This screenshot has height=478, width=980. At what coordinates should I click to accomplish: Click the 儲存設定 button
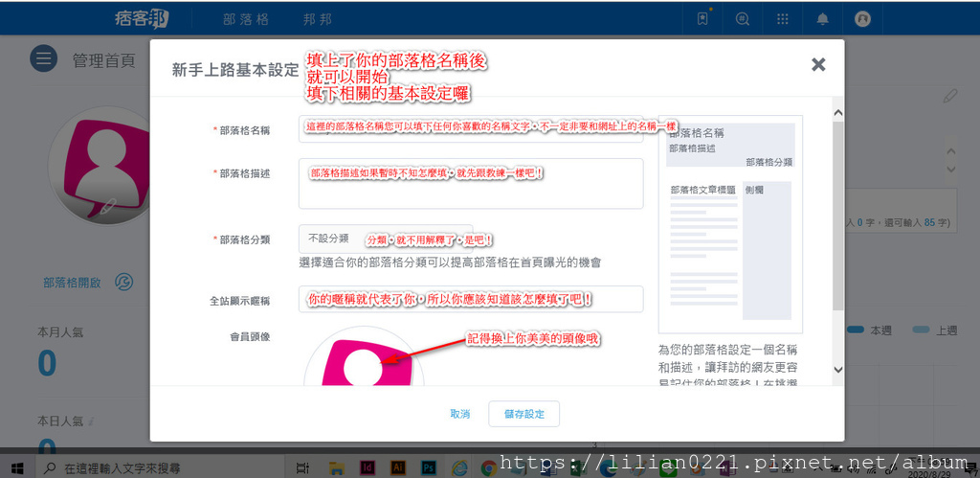[523, 414]
